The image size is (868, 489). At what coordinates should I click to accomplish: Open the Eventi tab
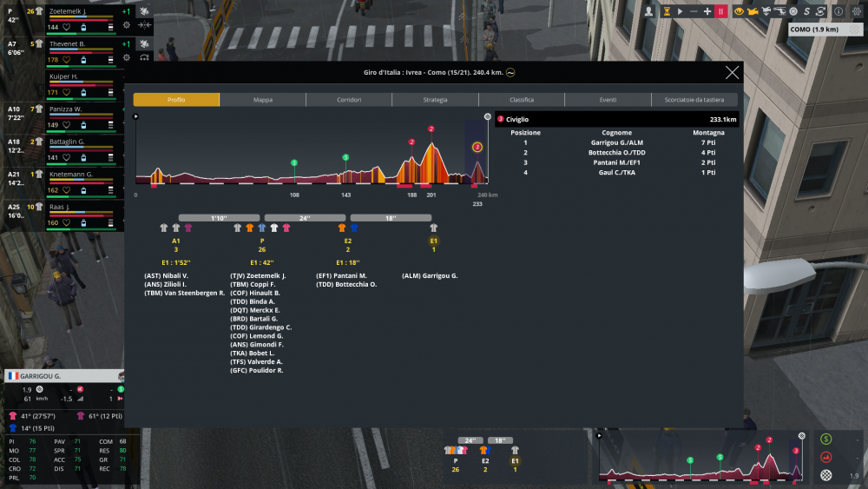coord(608,100)
